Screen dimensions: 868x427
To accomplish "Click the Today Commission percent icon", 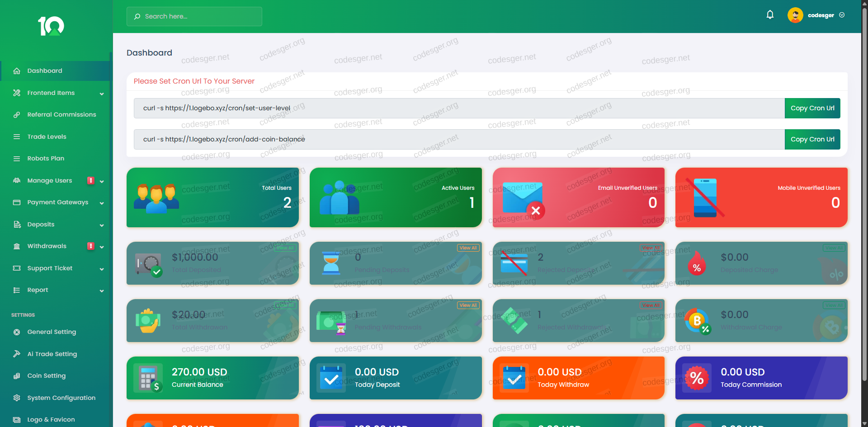I will [697, 378].
